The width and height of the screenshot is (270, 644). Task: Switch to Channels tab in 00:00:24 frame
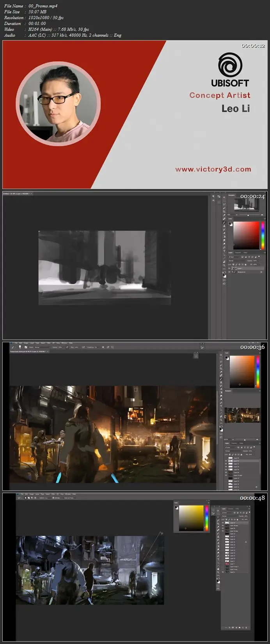(238, 253)
